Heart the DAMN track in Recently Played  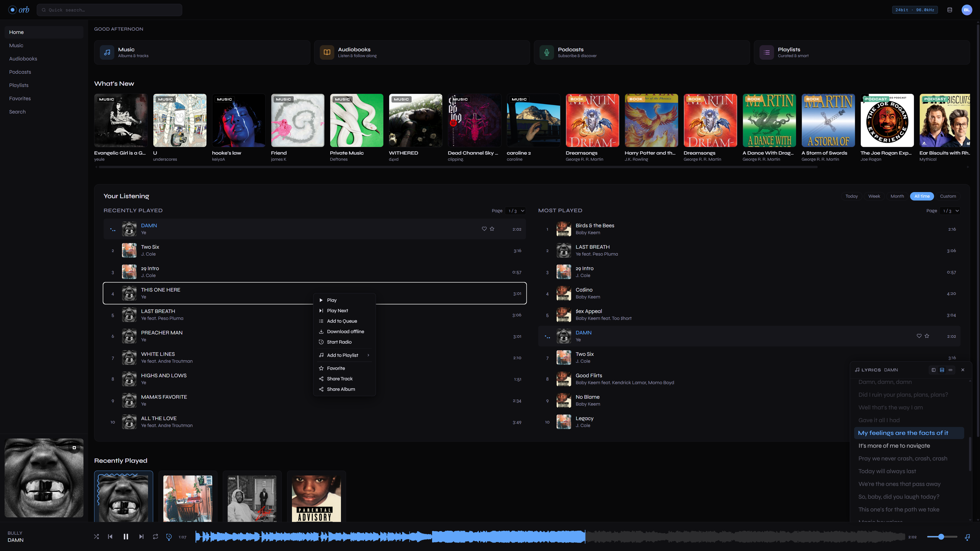484,229
